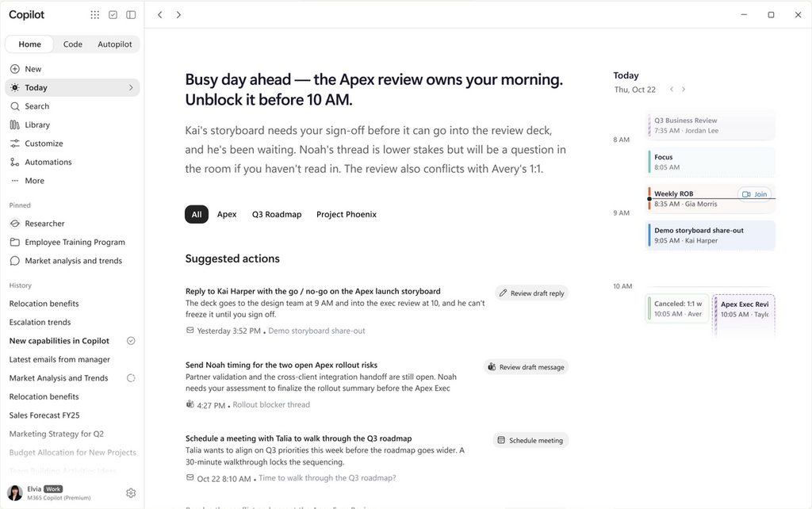Filter by Q3 Roadmap chip
Image resolution: width=812 pixels, height=509 pixels.
point(277,214)
